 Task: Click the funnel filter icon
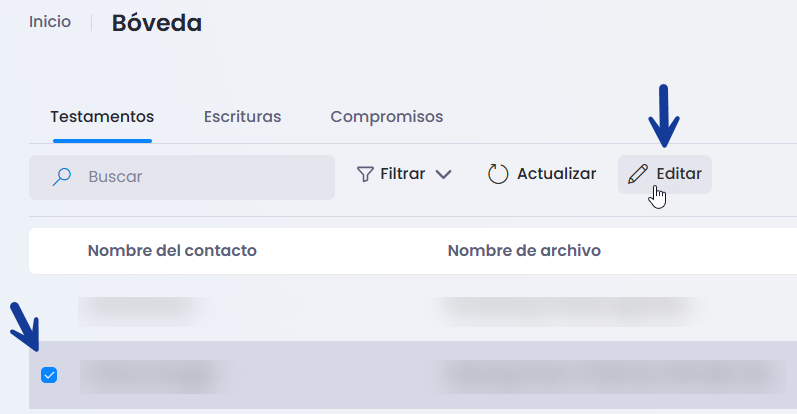365,174
